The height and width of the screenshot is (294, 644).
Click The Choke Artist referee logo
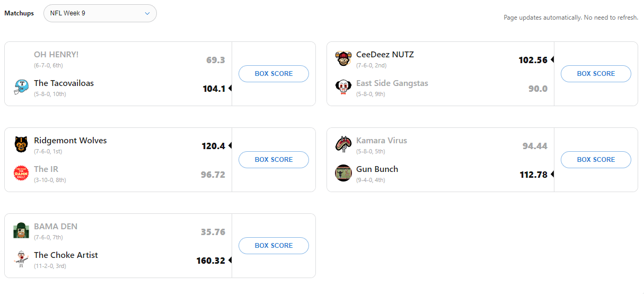point(21,259)
